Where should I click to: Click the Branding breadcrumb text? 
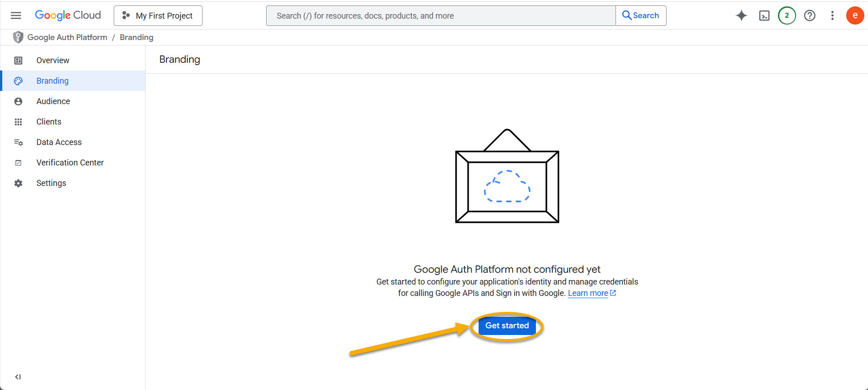click(x=136, y=37)
